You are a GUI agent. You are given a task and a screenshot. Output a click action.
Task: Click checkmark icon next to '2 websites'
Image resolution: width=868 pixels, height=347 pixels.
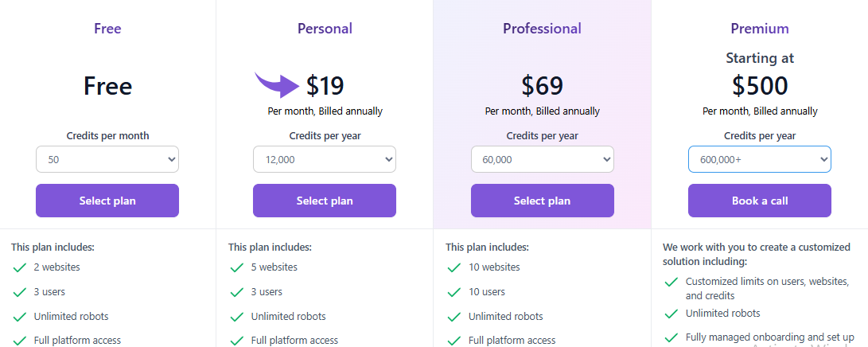(20, 267)
